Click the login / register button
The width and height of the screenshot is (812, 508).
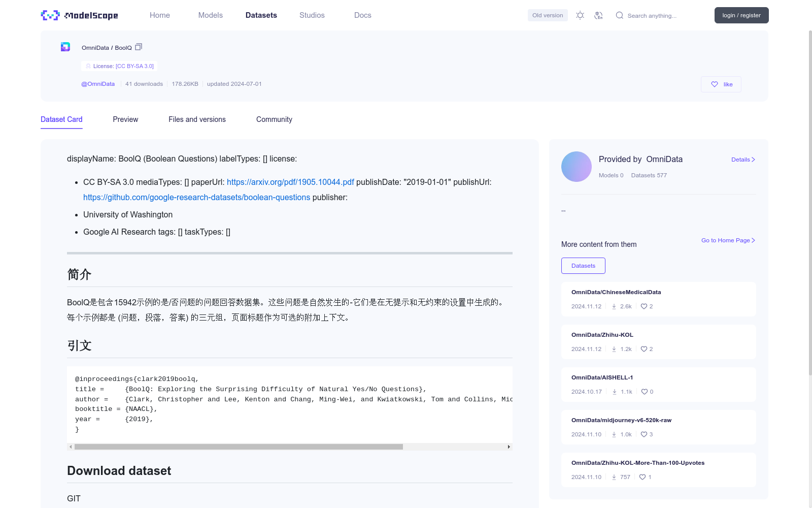(741, 15)
